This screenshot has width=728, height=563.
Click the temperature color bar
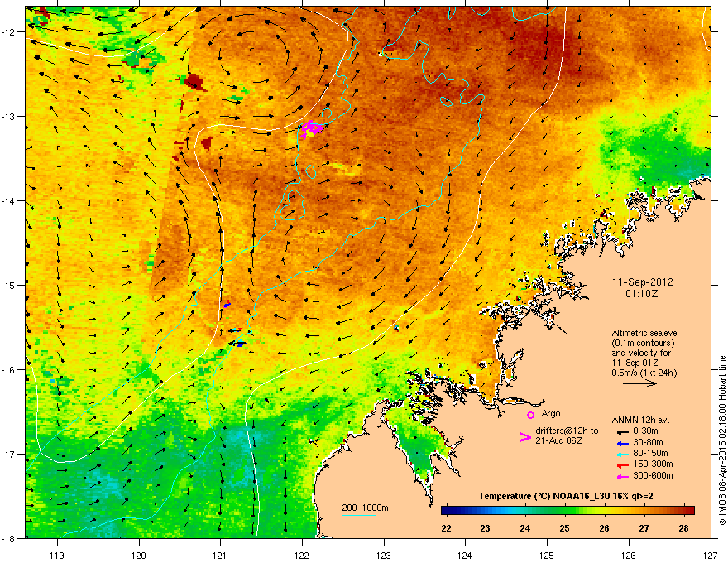(x=568, y=511)
